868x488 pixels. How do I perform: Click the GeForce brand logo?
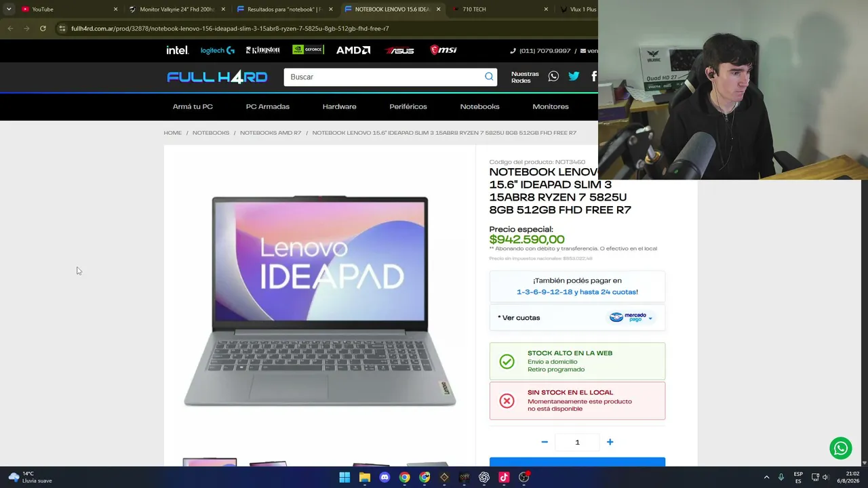308,50
